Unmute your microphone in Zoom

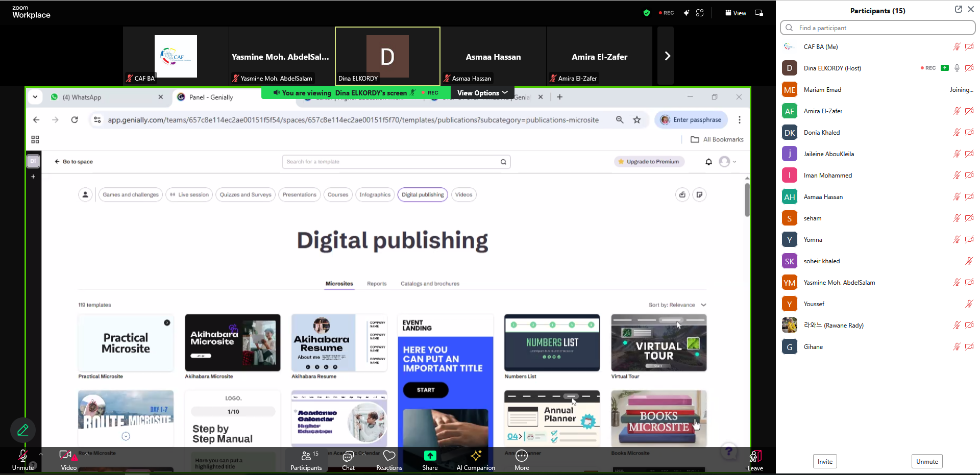click(23, 460)
